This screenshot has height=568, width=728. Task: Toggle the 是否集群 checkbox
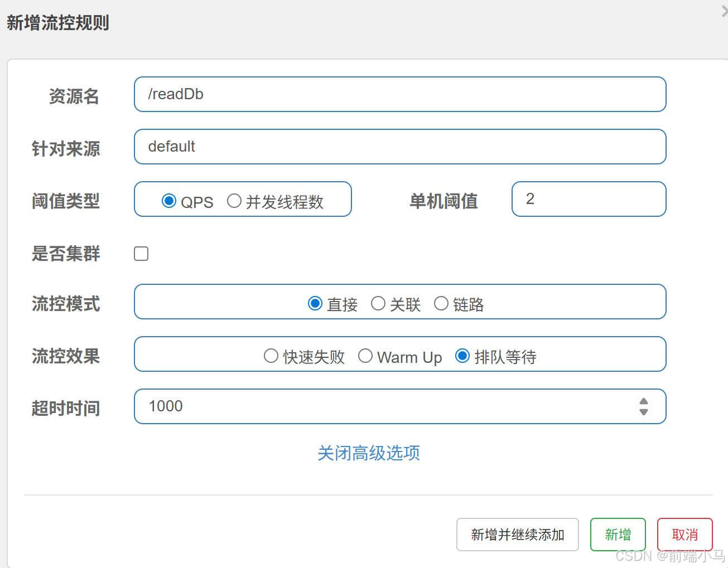[141, 254]
